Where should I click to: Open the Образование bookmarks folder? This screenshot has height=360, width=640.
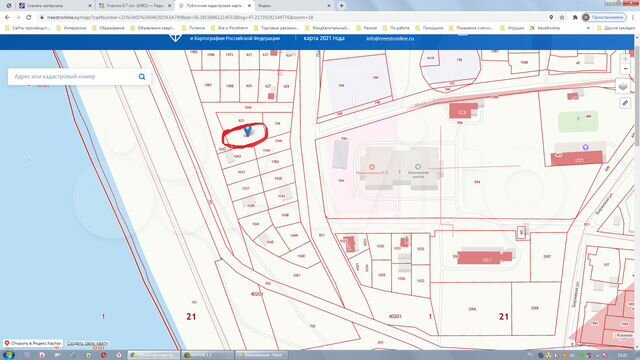coord(109,28)
